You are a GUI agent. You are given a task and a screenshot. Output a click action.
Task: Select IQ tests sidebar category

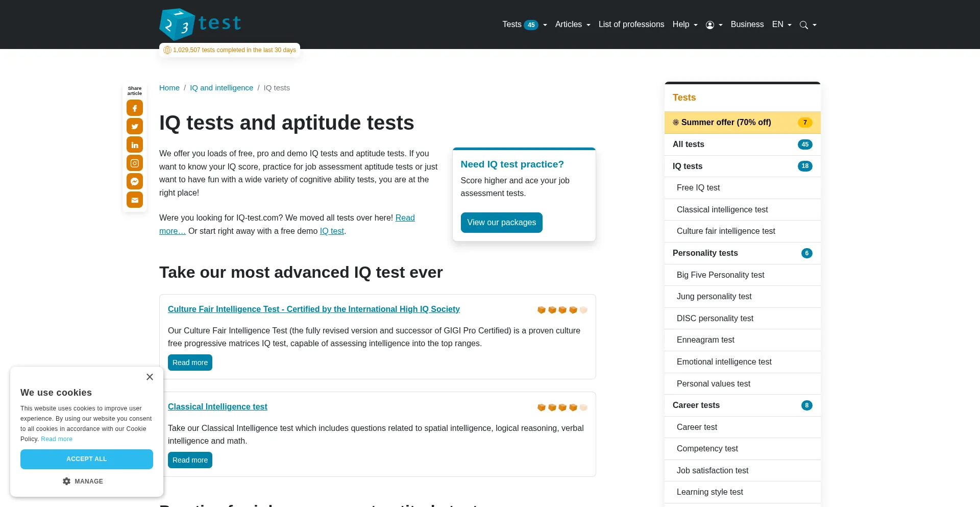pos(743,166)
